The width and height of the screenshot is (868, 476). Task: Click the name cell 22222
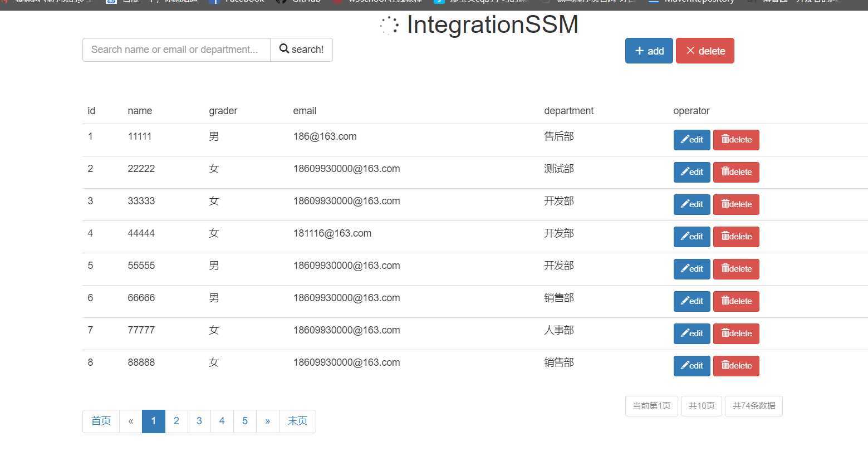(141, 169)
